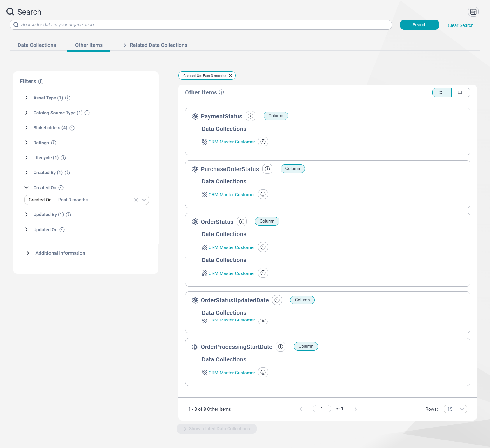490x448 pixels.
Task: Click info icon next to Updated By
Action: coord(68,215)
